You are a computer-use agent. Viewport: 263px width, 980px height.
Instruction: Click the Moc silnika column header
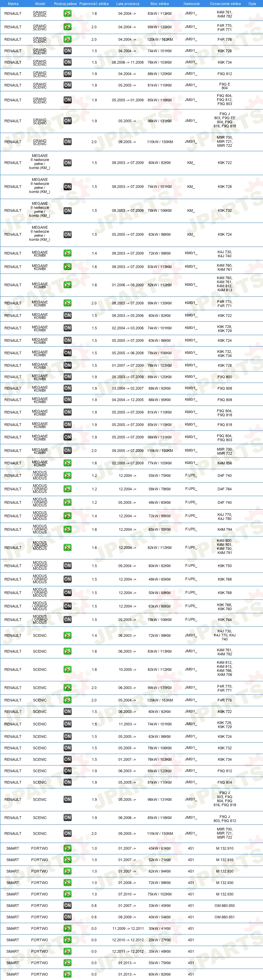coord(160,3)
